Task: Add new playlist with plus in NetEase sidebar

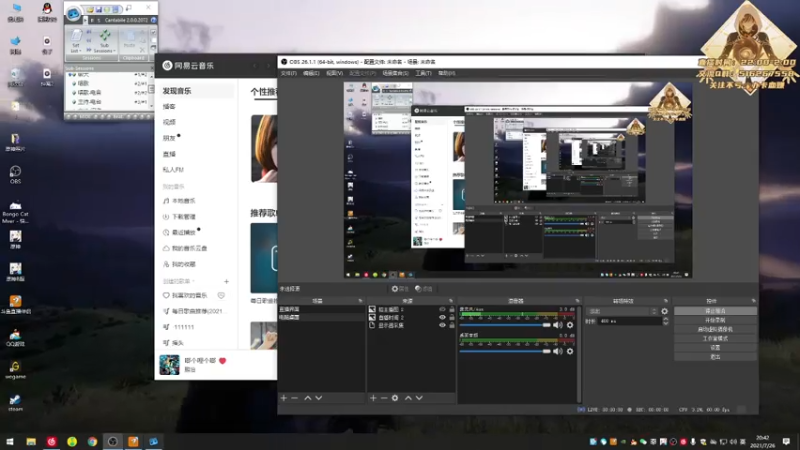Action: coord(226,281)
